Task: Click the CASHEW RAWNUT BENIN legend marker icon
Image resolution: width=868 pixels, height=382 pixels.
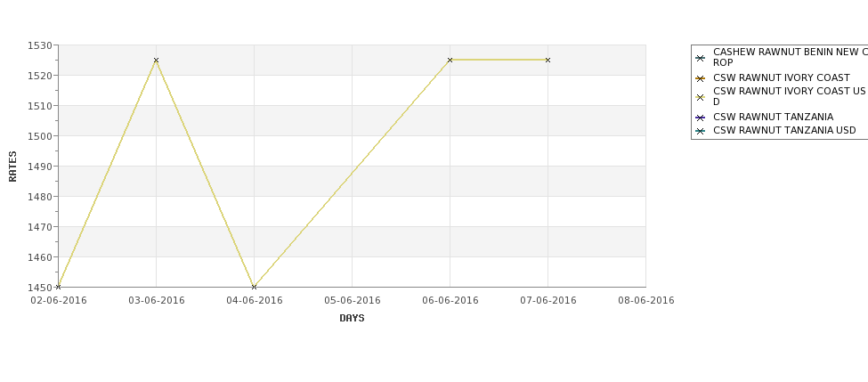Action: (x=701, y=58)
